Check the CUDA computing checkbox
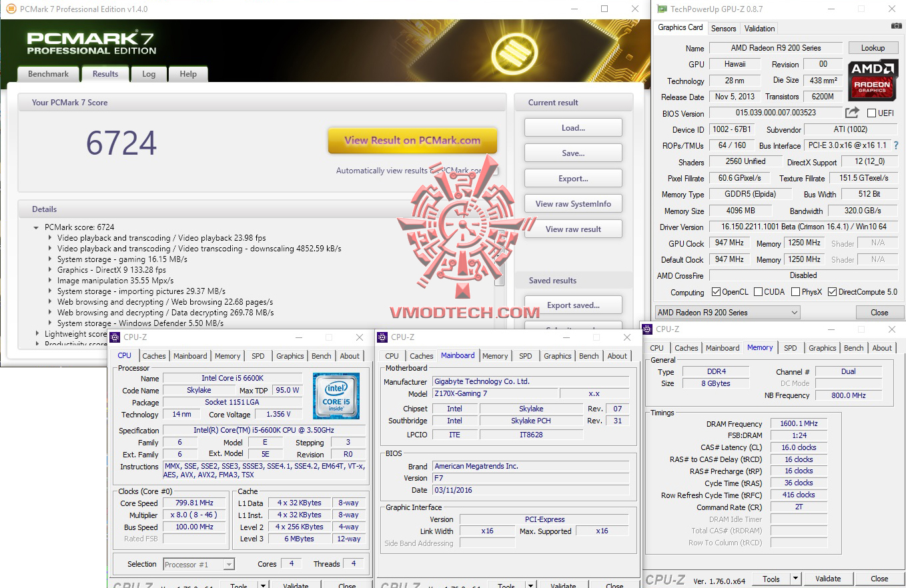Image resolution: width=906 pixels, height=588 pixels. click(x=757, y=292)
